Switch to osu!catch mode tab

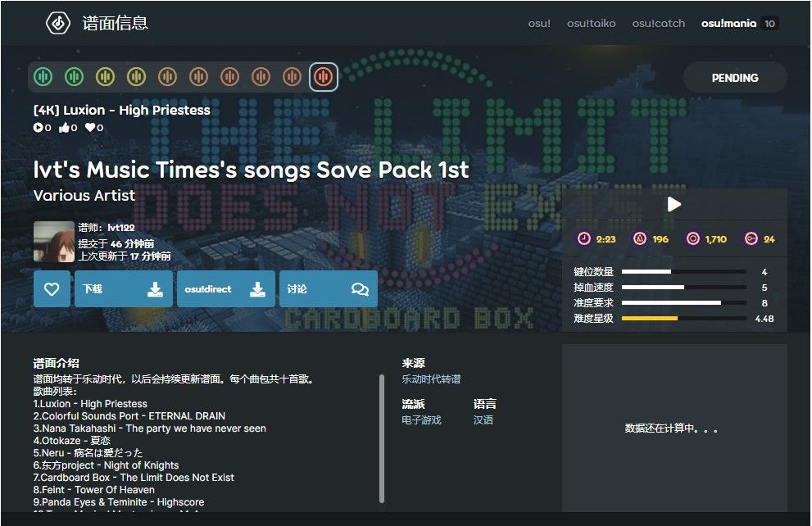point(658,23)
